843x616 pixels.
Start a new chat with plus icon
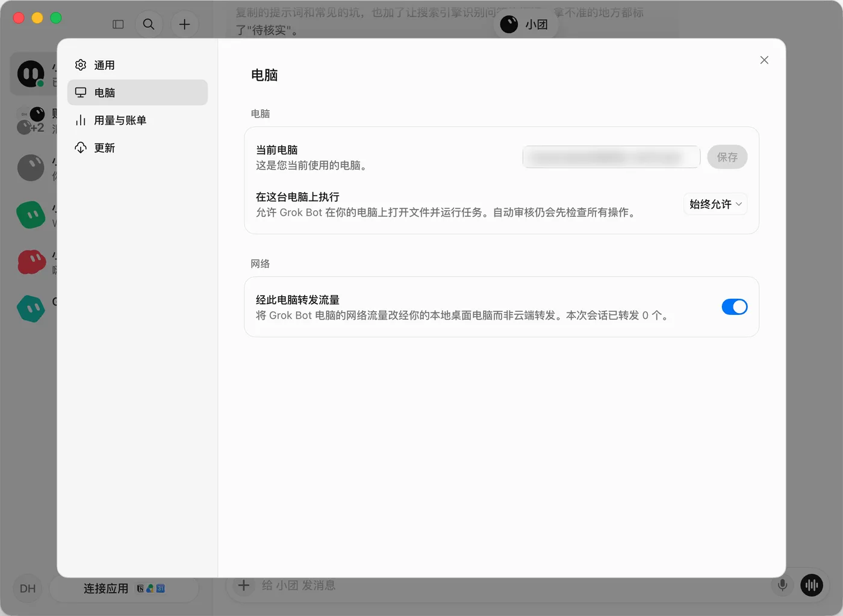tap(185, 24)
